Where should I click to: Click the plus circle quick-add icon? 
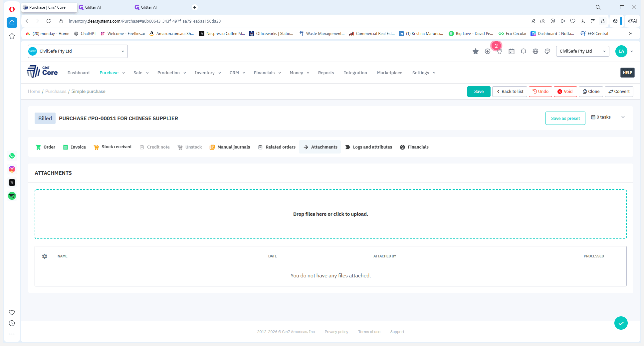pos(488,51)
